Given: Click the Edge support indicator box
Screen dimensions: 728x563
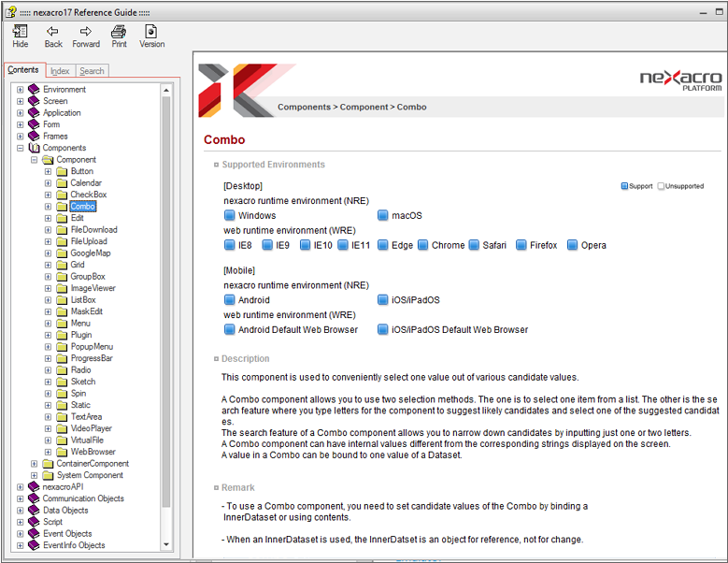Looking at the screenshot, I should click(382, 245).
